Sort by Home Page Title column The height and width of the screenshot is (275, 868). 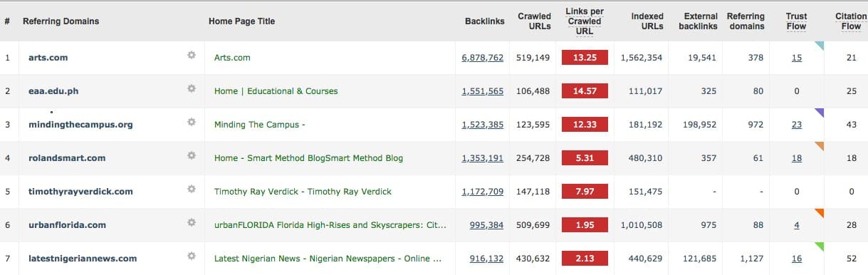241,21
